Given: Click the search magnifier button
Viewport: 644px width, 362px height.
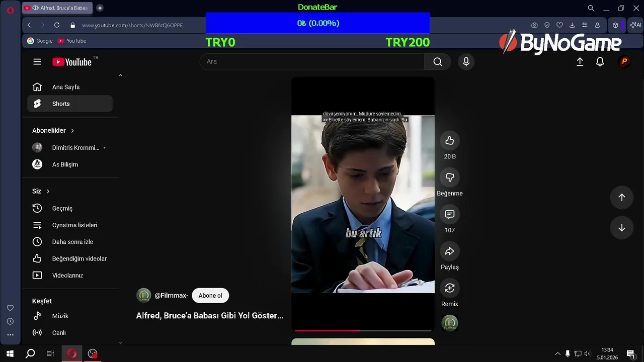Looking at the screenshot, I should point(438,61).
